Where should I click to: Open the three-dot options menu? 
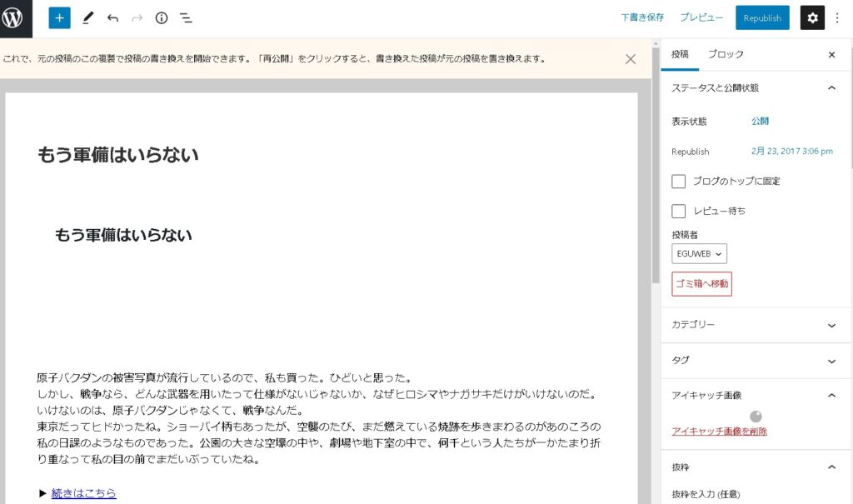(x=839, y=17)
